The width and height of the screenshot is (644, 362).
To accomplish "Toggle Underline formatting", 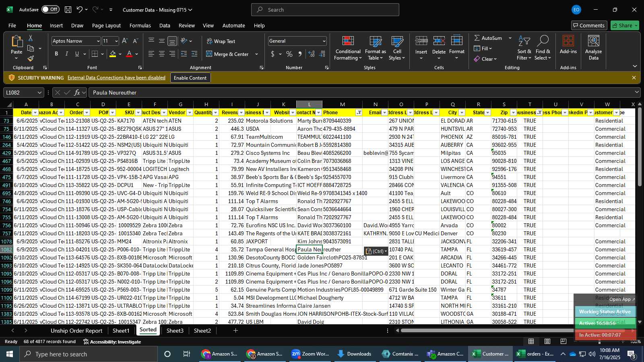I will point(77,54).
